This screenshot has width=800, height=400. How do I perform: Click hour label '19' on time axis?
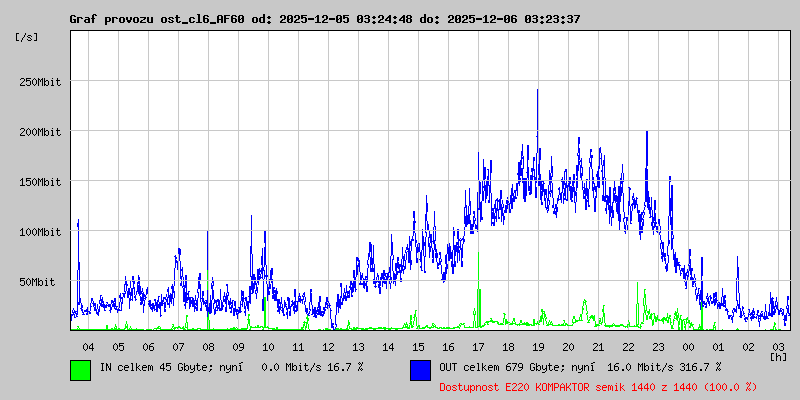[538, 347]
